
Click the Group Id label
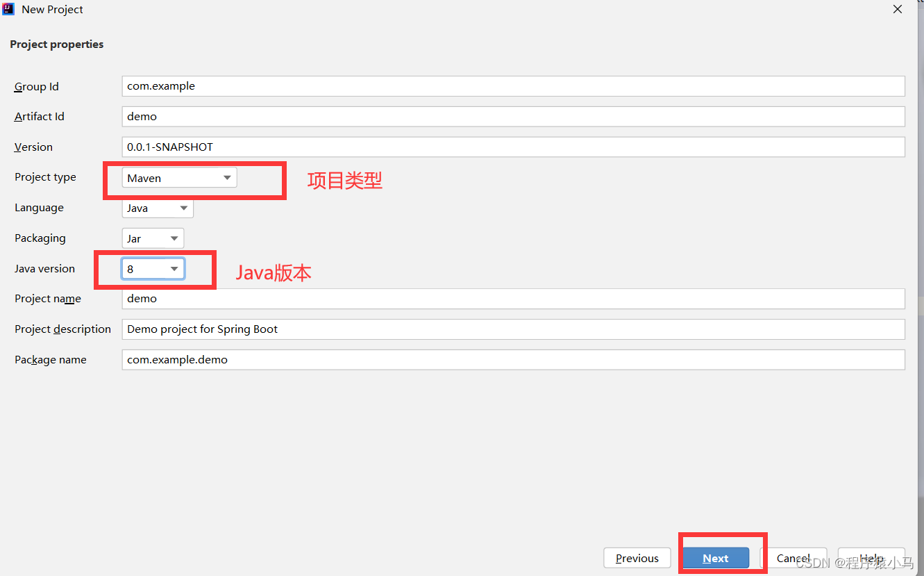pyautogui.click(x=36, y=86)
